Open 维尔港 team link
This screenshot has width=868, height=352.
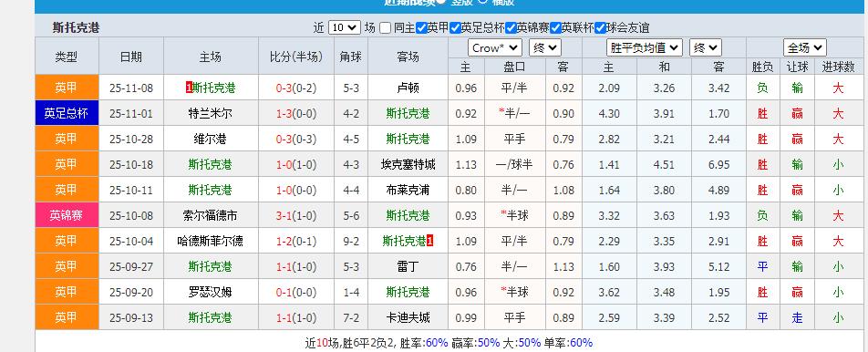coord(210,139)
